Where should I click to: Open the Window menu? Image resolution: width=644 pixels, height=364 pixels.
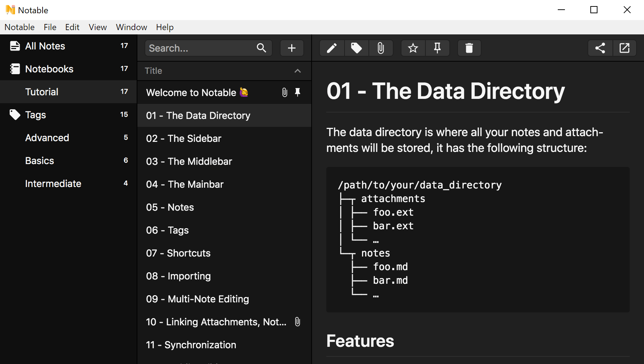pyautogui.click(x=131, y=27)
